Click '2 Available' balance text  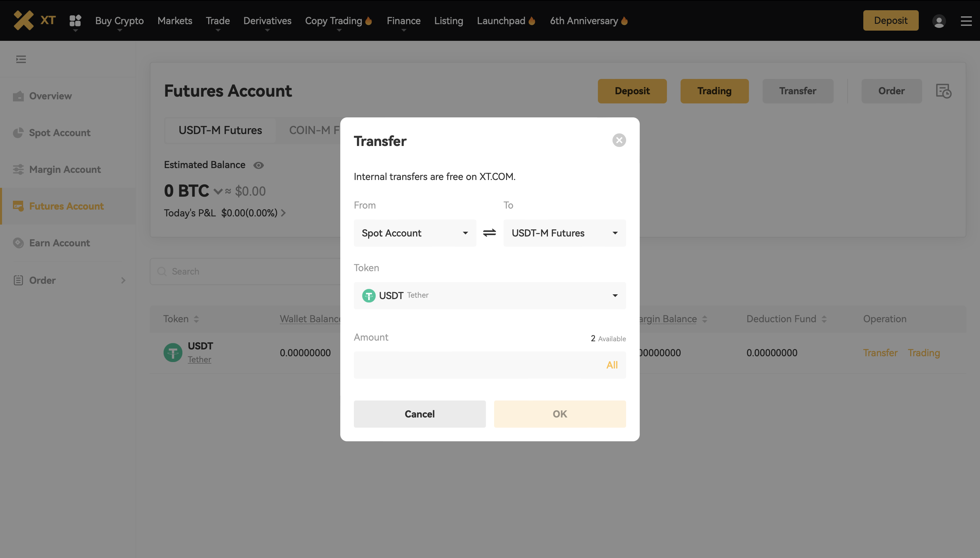(x=608, y=339)
